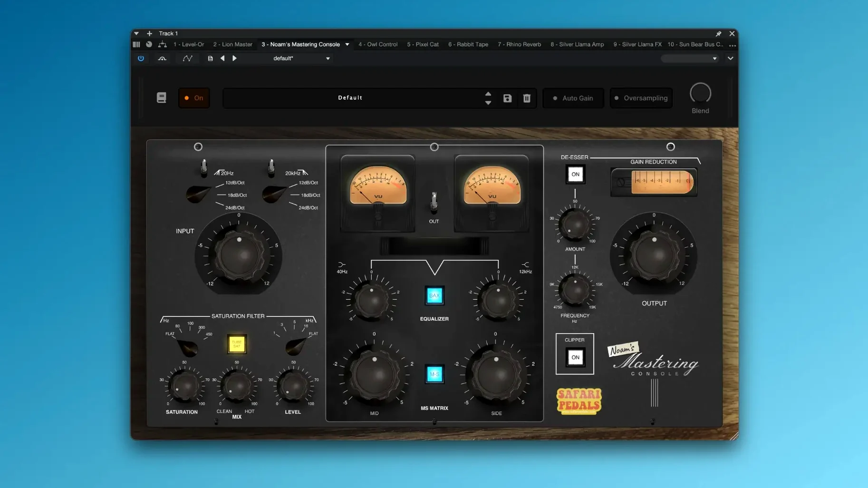Switch to the 4 - Owl Control tab
868x488 pixels.
[378, 45]
